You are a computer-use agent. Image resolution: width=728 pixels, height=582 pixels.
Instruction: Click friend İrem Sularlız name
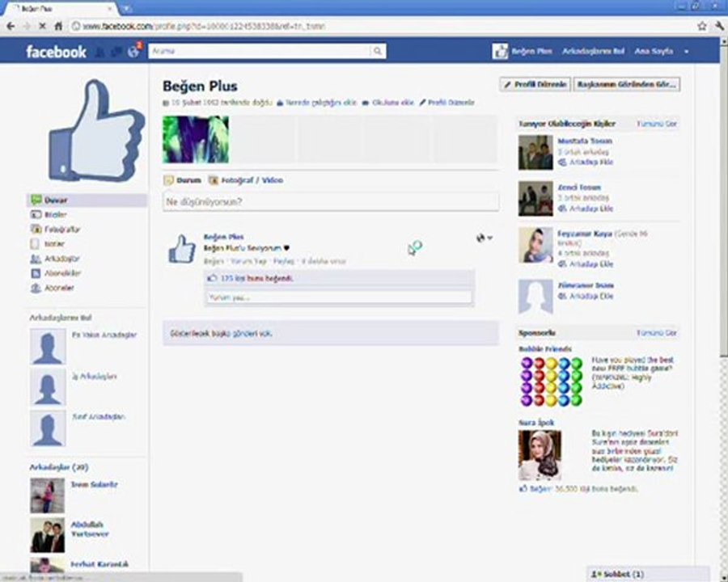[x=95, y=484]
